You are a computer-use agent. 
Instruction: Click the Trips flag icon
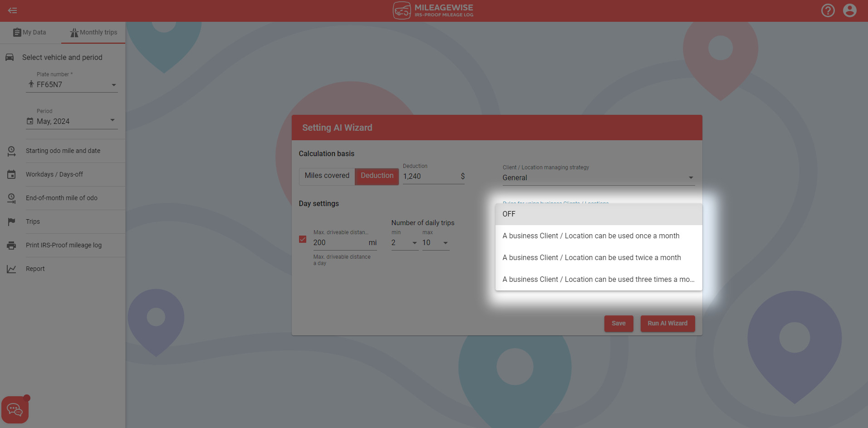click(11, 221)
